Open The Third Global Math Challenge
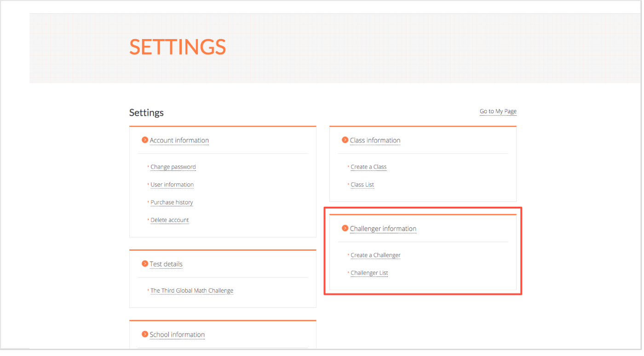644x356 pixels. click(192, 291)
